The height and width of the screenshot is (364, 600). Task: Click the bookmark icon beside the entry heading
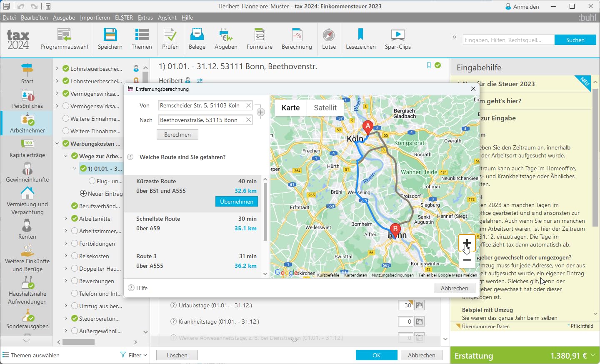point(429,65)
